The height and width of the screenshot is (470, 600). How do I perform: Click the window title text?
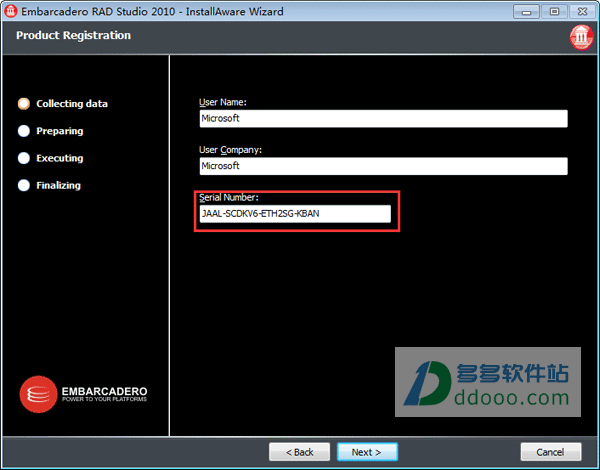click(152, 11)
